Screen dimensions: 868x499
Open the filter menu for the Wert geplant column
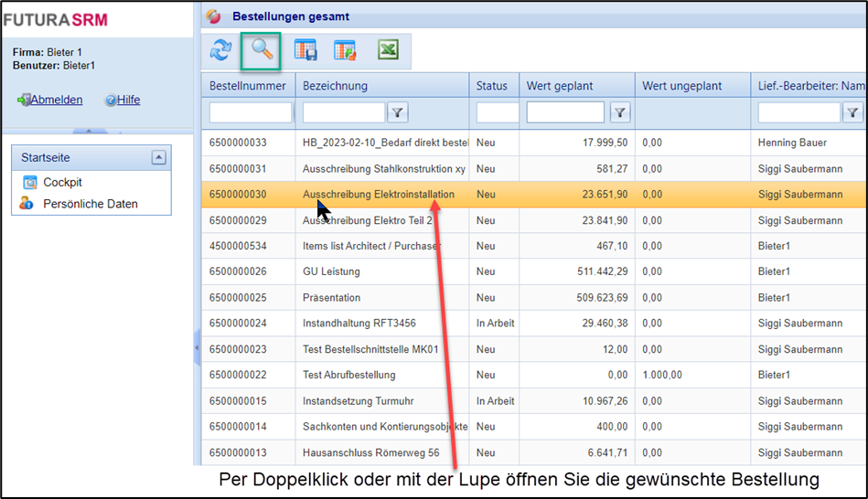pos(619,112)
